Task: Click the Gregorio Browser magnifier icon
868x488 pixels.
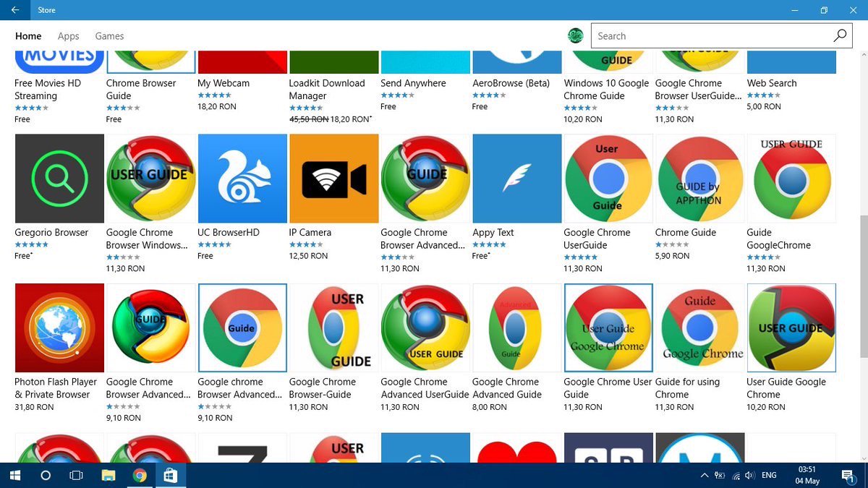Action: click(59, 178)
